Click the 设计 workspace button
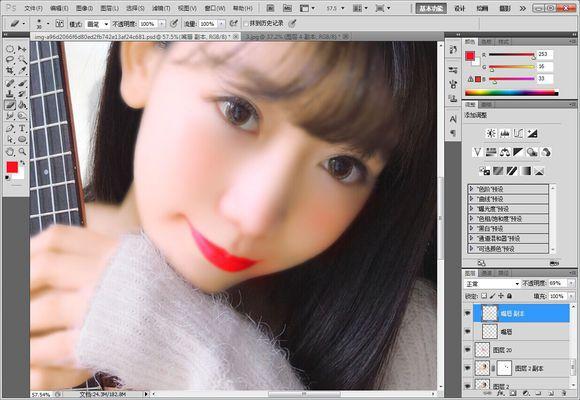The height and width of the screenshot is (400, 580). point(459,8)
